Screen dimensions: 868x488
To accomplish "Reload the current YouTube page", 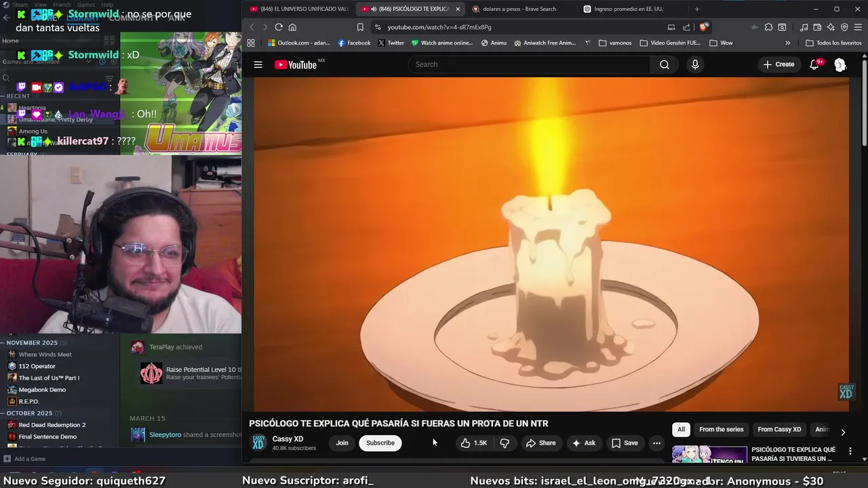I will [x=279, y=27].
